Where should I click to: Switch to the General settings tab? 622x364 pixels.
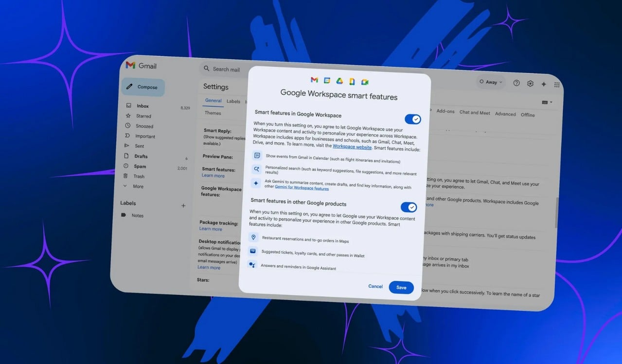coord(213,101)
